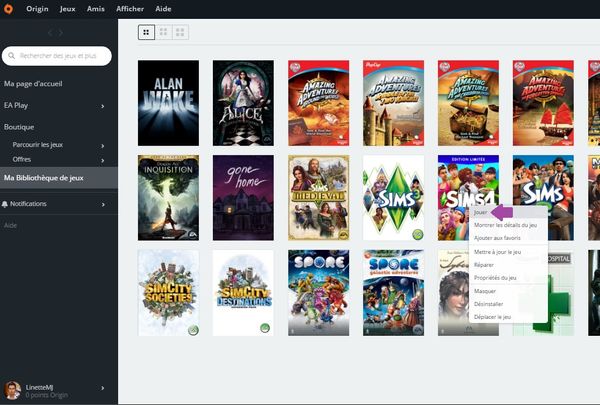The width and height of the screenshot is (600, 405).
Task: Select the Spore Galactic Adventures tile
Action: click(x=393, y=293)
